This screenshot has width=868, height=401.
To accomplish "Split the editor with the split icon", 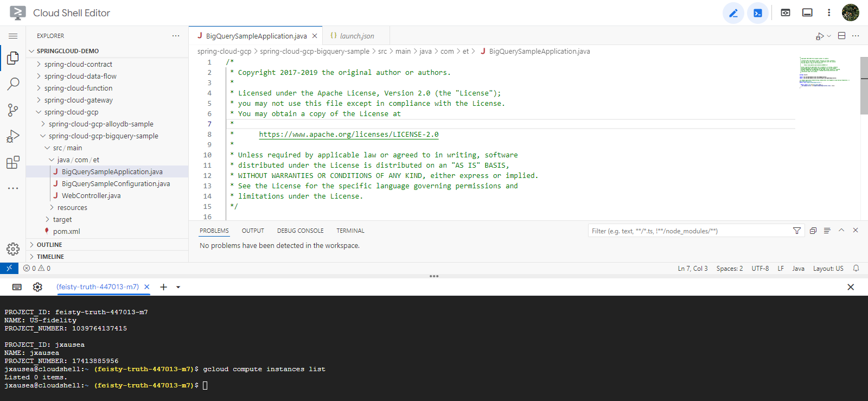I will click(842, 36).
